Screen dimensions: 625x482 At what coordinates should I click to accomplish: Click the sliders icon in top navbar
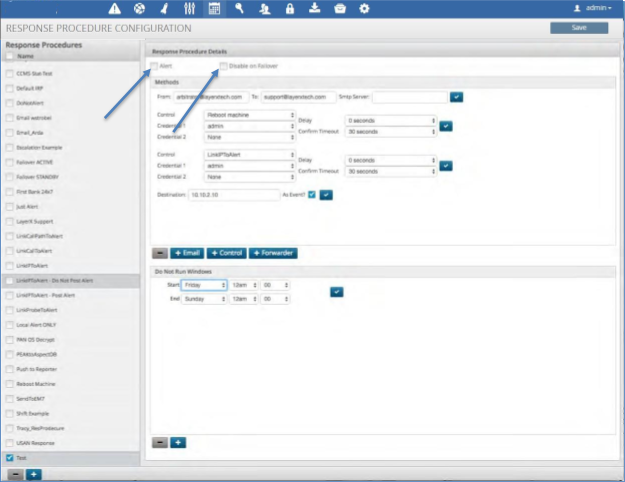click(x=188, y=8)
